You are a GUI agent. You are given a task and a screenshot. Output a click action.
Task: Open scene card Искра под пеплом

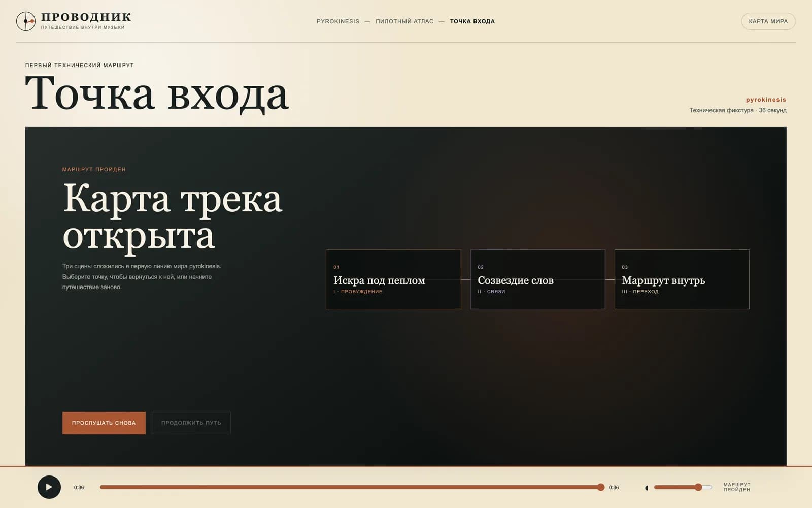(x=393, y=279)
